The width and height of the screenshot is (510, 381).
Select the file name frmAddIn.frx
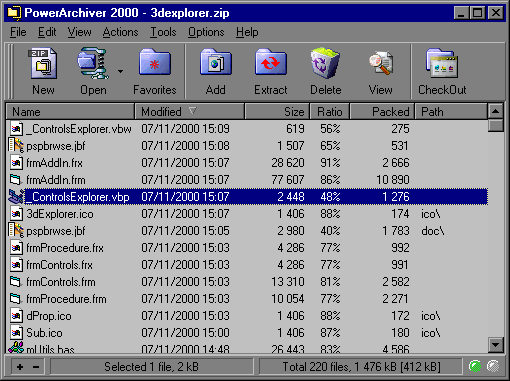[x=54, y=163]
